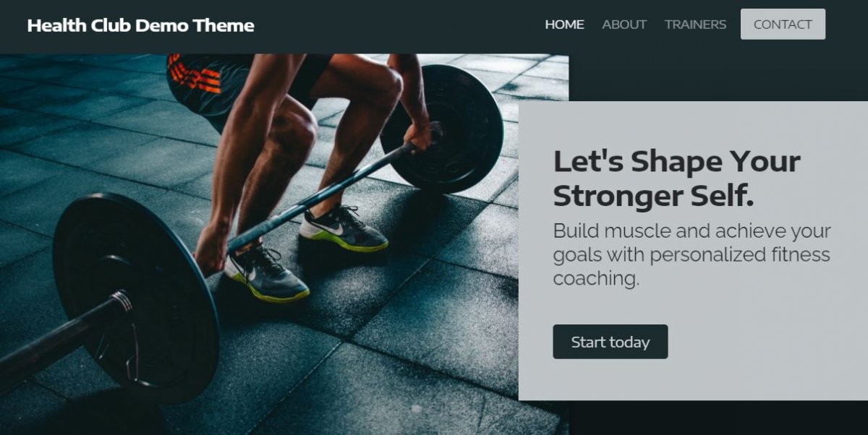Image resolution: width=868 pixels, height=435 pixels.
Task: Go to the HOME page
Action: pyautogui.click(x=564, y=25)
